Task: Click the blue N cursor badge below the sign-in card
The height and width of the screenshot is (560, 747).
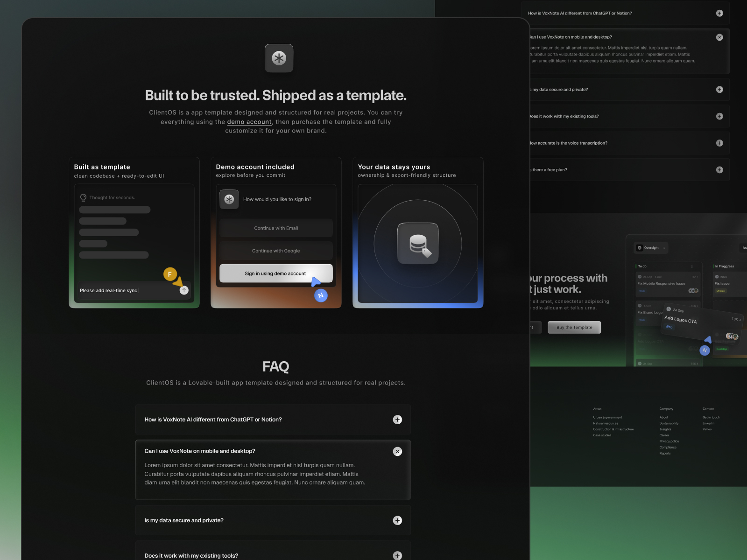Action: (321, 295)
